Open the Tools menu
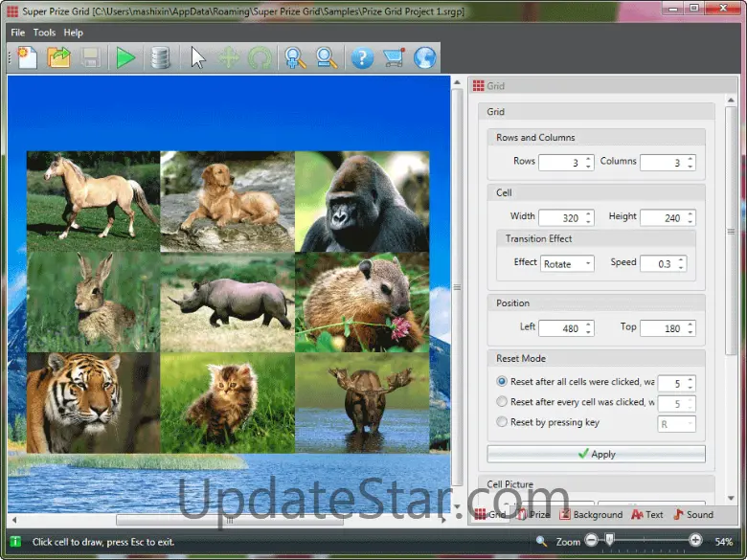The image size is (747, 560). click(x=44, y=33)
